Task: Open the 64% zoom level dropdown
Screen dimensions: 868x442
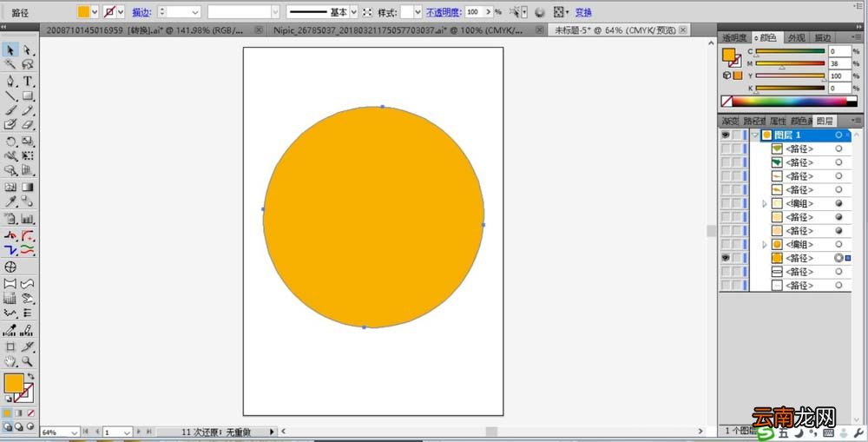Action: click(x=74, y=432)
